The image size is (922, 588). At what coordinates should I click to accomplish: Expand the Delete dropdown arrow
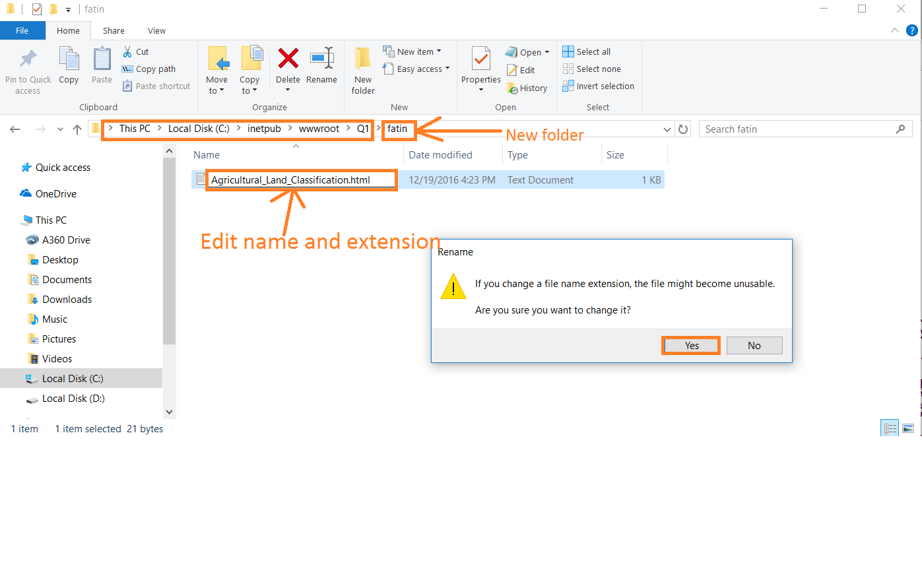(288, 90)
